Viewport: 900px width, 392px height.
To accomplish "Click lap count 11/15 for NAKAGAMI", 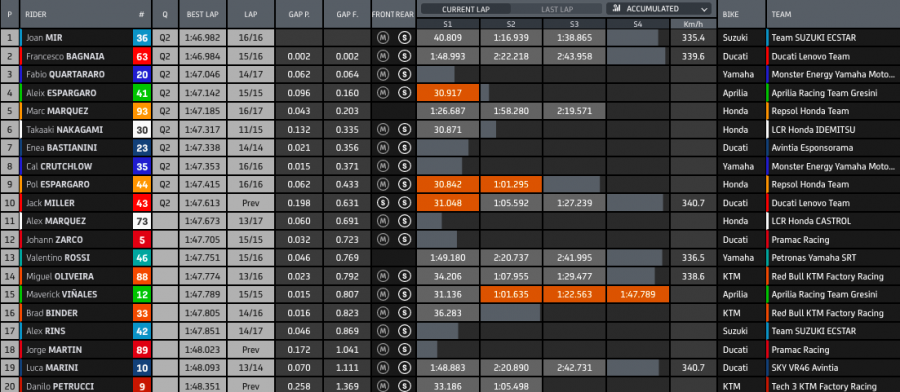I will coord(250,130).
